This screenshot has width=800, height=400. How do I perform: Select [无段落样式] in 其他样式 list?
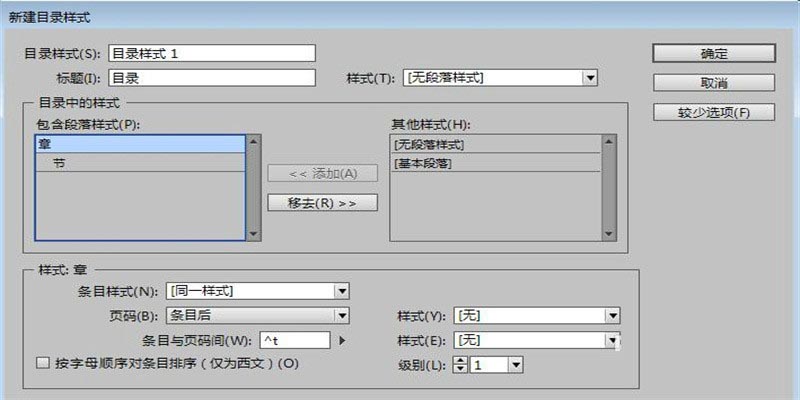pyautogui.click(x=495, y=144)
